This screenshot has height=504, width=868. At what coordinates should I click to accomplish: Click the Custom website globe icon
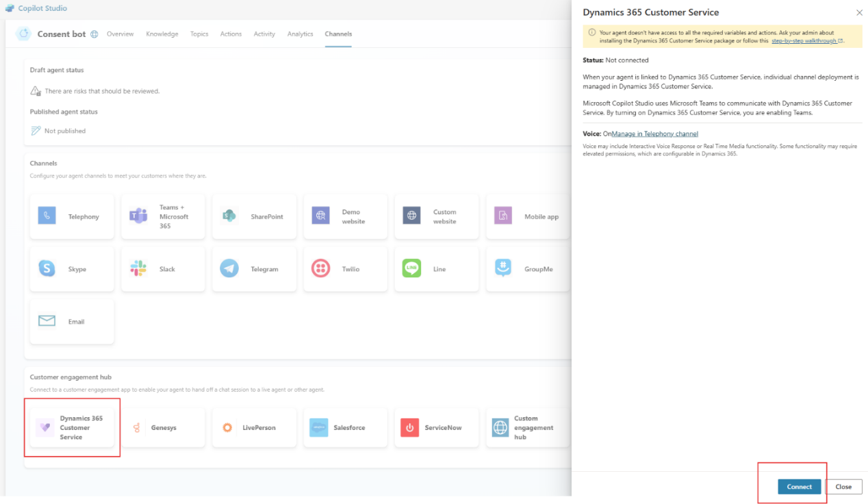[411, 216]
